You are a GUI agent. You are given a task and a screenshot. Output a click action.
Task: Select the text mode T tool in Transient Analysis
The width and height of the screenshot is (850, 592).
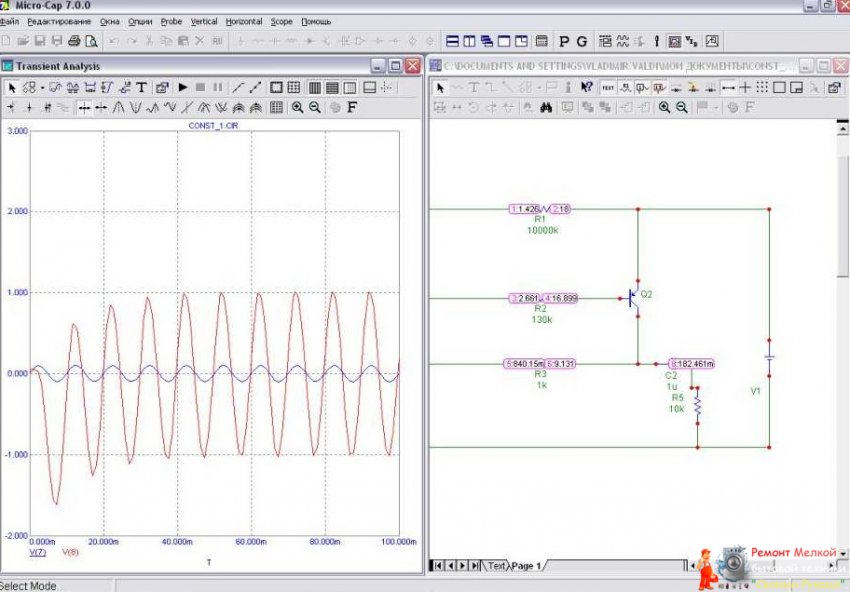(141, 88)
